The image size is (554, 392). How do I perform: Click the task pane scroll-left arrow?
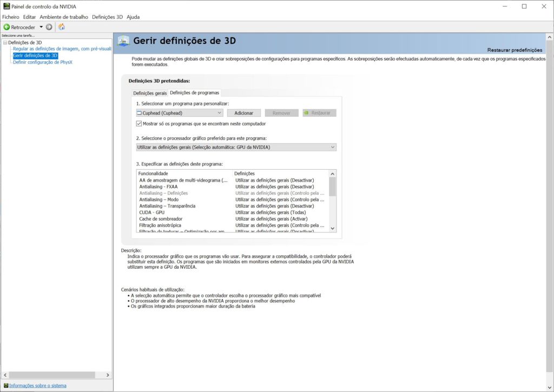tap(5, 375)
